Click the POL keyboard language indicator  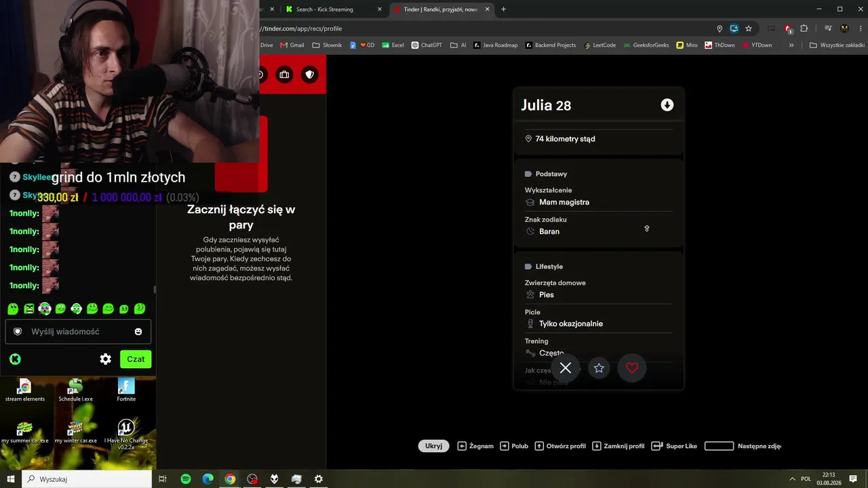tap(806, 479)
